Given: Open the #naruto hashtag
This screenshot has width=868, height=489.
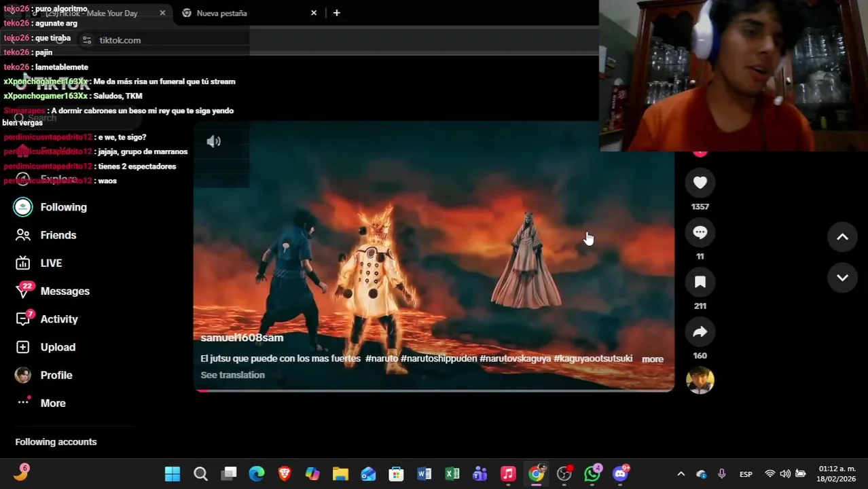Looking at the screenshot, I should [381, 359].
